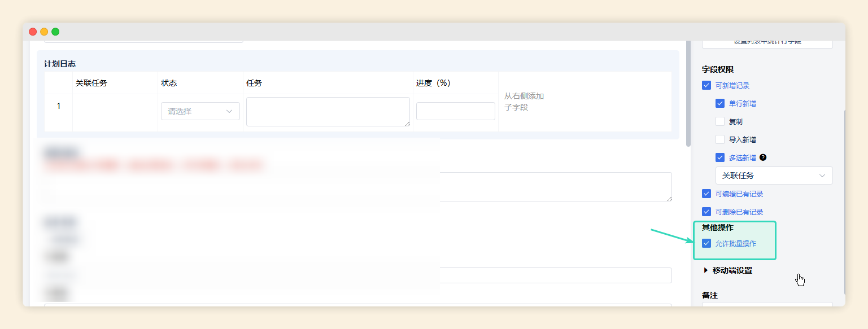868x329 pixels.
Task: Click the 进度（%） input in row 1
Action: pyautogui.click(x=455, y=111)
